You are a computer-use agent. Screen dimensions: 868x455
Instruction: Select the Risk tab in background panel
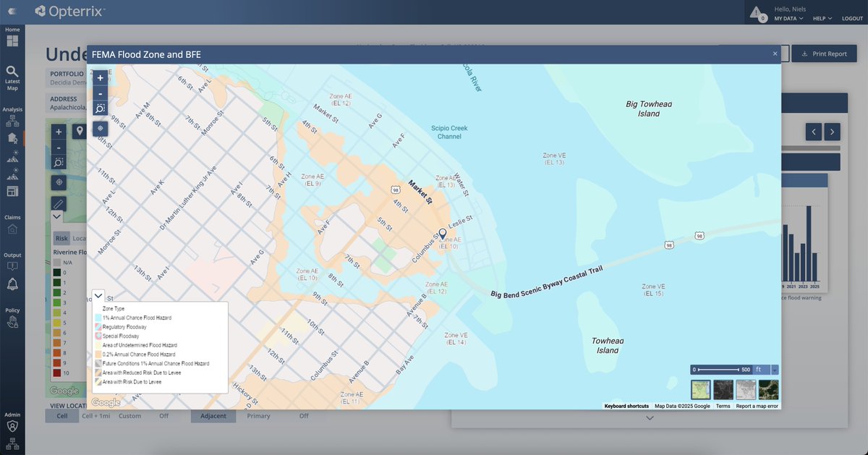pyautogui.click(x=61, y=238)
